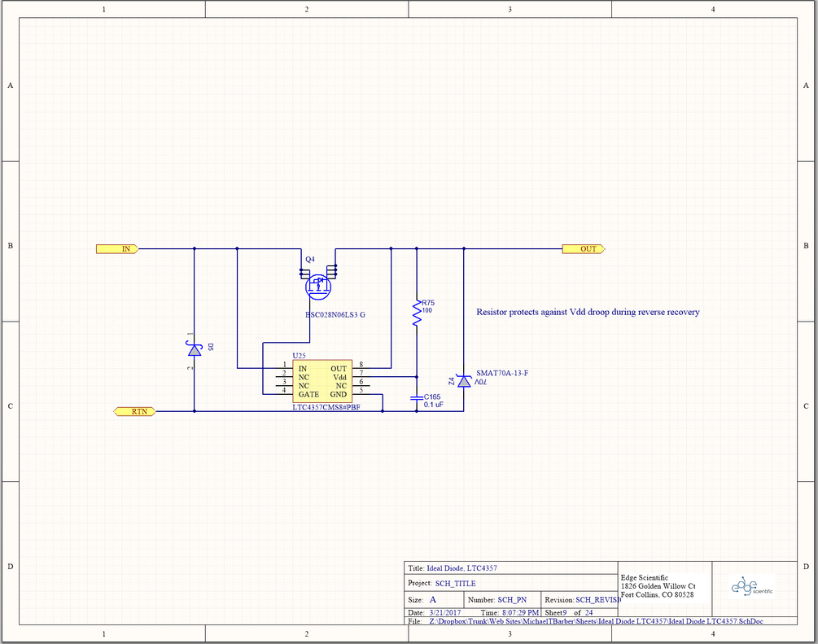The height and width of the screenshot is (644, 818).
Task: Click the 0.1 uF capacitor value
Action: tap(434, 405)
